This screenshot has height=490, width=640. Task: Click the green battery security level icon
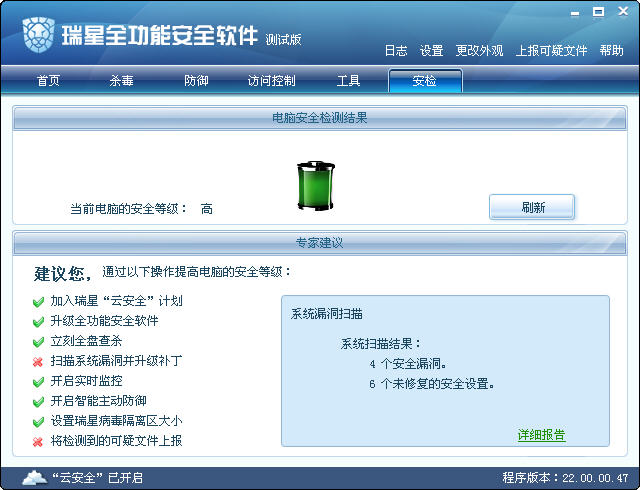click(316, 186)
